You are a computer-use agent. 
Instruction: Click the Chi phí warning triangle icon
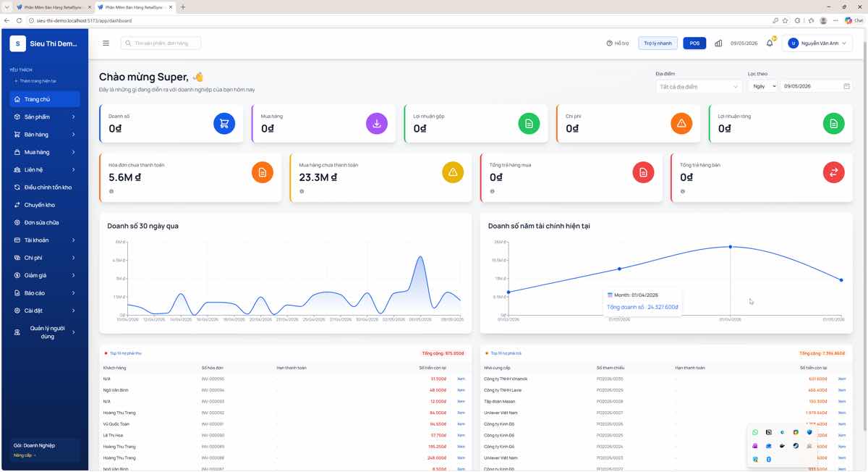(x=681, y=124)
